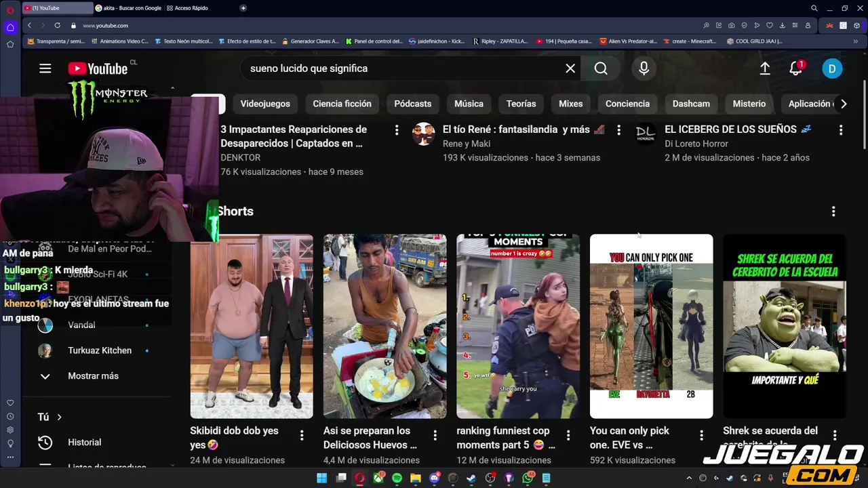The height and width of the screenshot is (488, 868).
Task: Open browser tab search icon
Action: (814, 8)
